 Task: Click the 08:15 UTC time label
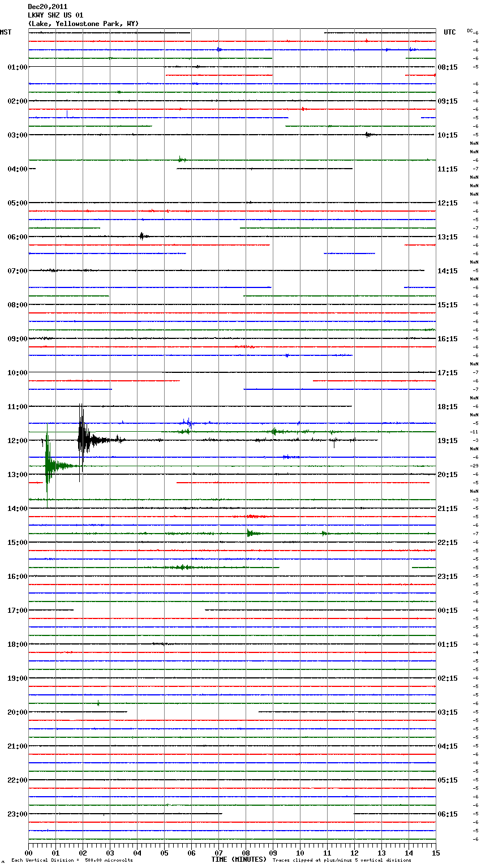448,67
